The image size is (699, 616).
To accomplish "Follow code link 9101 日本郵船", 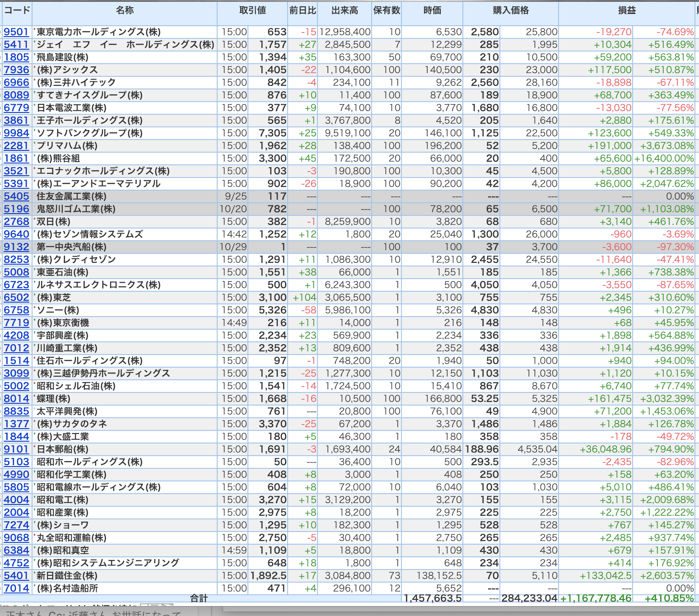I will (x=16, y=449).
